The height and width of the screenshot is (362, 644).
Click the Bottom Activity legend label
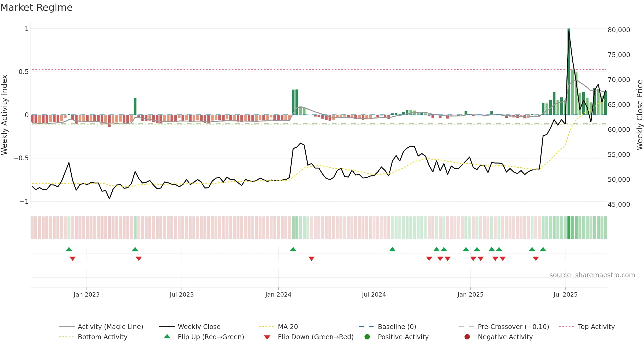pos(103,337)
